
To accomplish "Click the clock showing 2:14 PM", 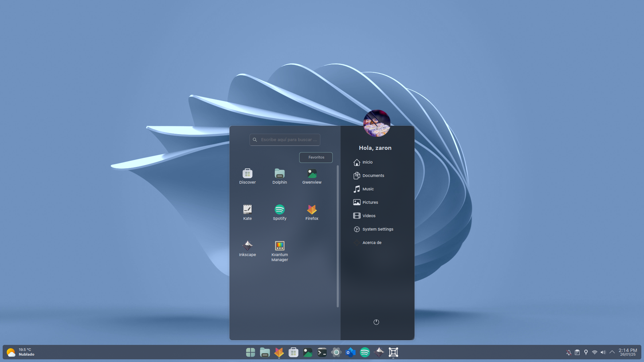I will tap(628, 352).
